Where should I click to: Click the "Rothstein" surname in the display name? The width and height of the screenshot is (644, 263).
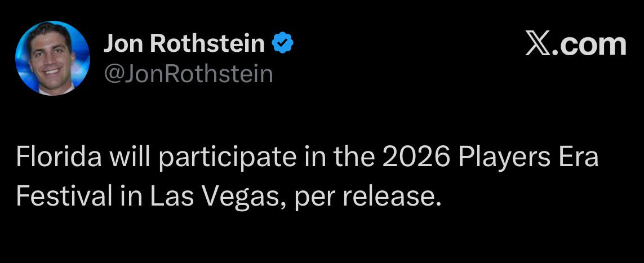pos(208,43)
